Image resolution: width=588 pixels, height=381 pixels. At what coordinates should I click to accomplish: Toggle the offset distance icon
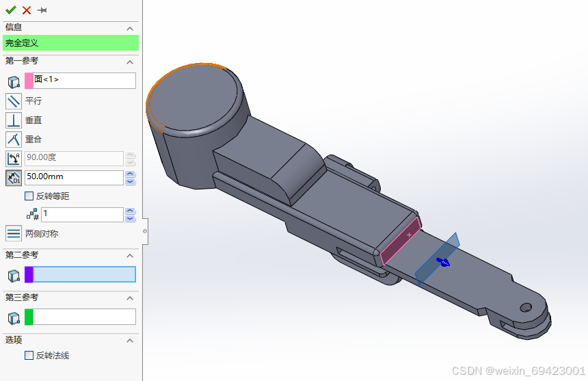click(x=14, y=178)
